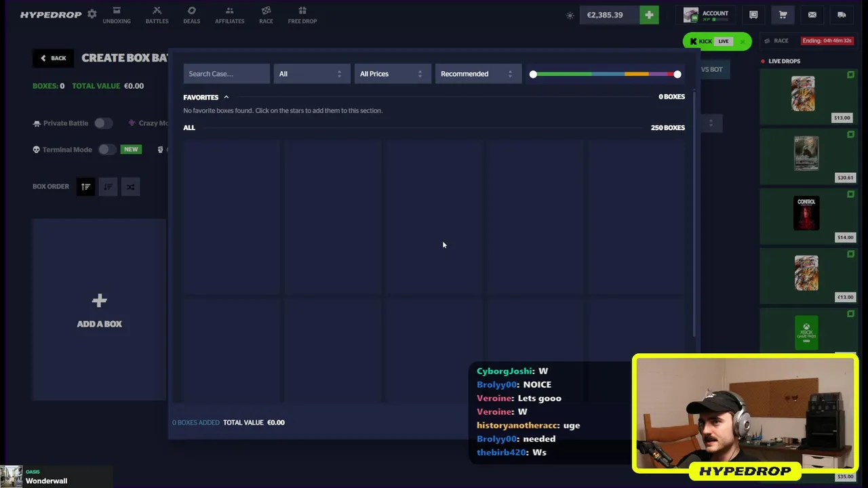868x488 pixels.
Task: Click the box icon on $30.61 drop
Action: (x=850, y=134)
